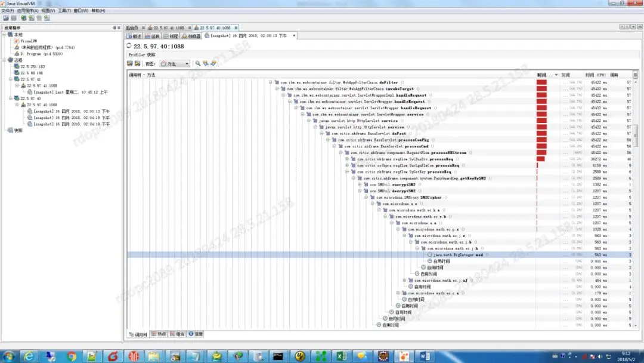Collapse the SMProxy.SM2Cipher call node
Viewport: 644px width, 363px height.
366,198
